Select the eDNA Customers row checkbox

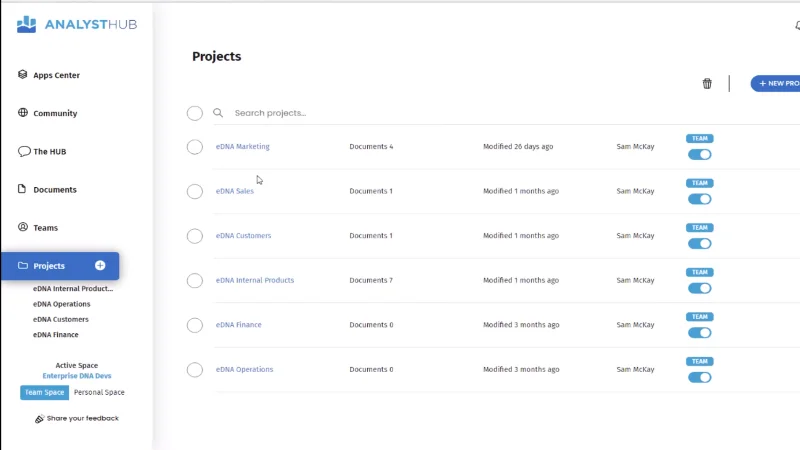[194, 236]
